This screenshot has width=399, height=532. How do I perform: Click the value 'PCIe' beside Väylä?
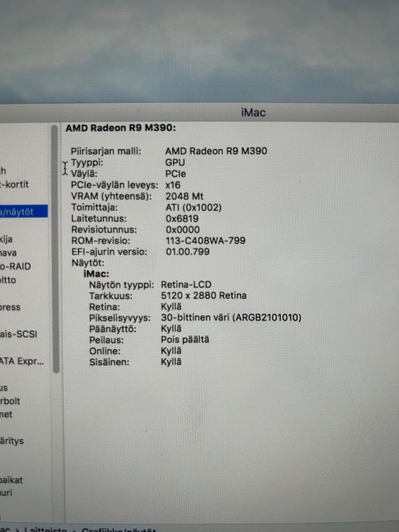tap(175, 174)
